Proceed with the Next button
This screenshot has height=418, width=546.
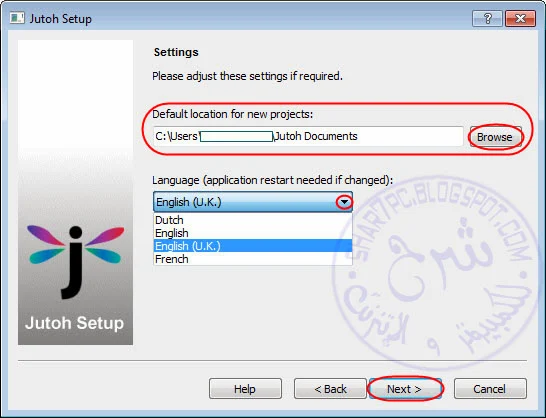click(405, 389)
